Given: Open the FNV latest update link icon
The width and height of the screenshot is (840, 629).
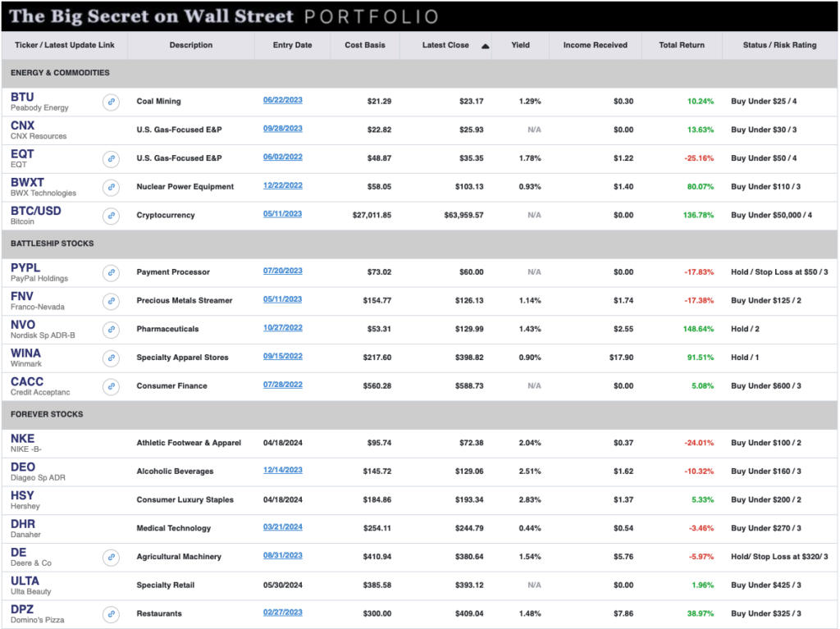Looking at the screenshot, I should tap(111, 301).
